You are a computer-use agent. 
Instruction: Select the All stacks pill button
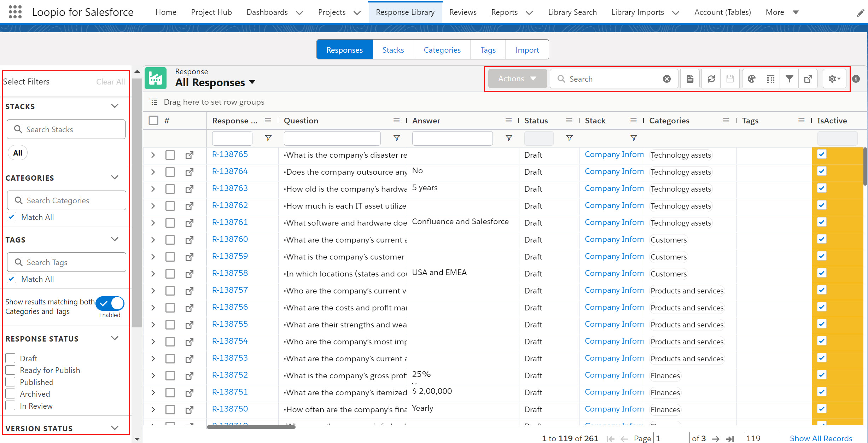17,153
